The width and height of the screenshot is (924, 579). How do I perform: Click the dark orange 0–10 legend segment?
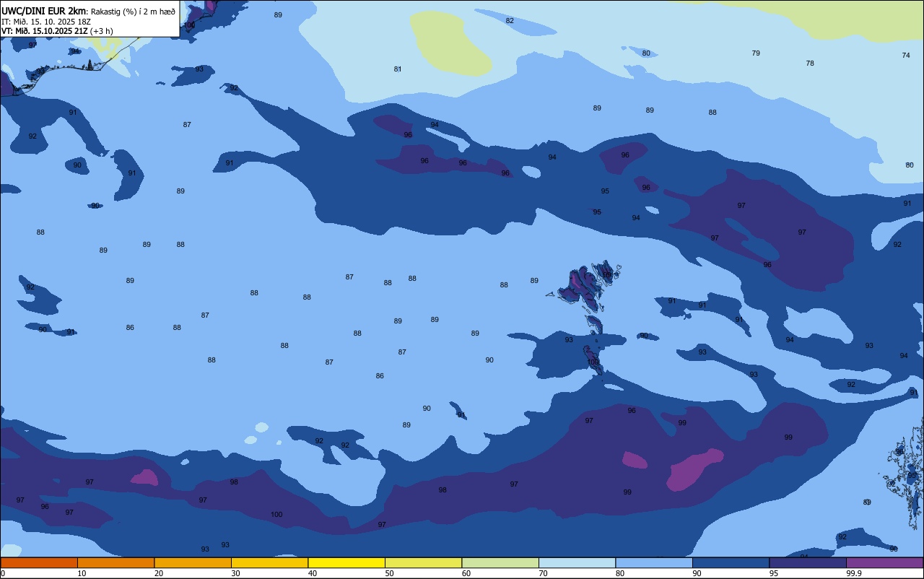pos(39,562)
